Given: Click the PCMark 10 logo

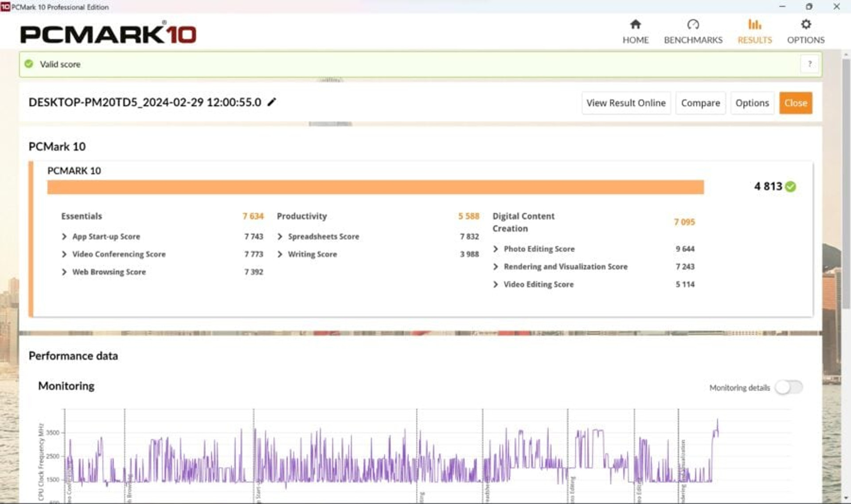Looking at the screenshot, I should click(x=108, y=33).
